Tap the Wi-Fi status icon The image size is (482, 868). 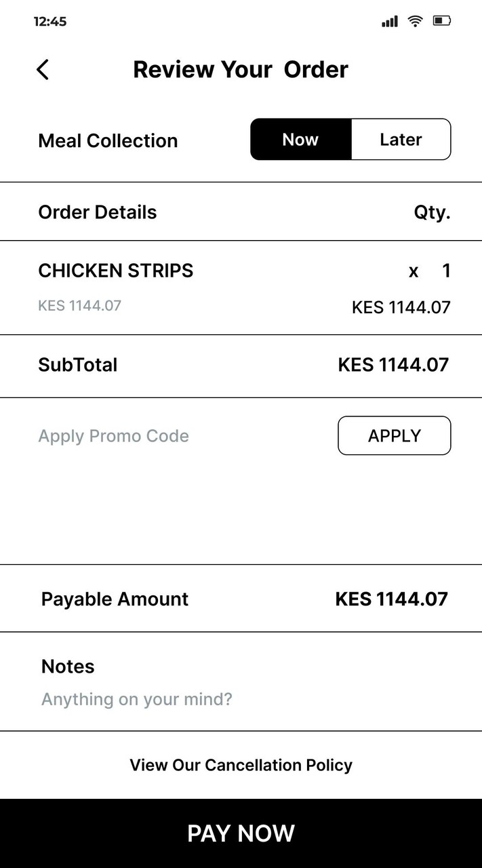coord(415,22)
